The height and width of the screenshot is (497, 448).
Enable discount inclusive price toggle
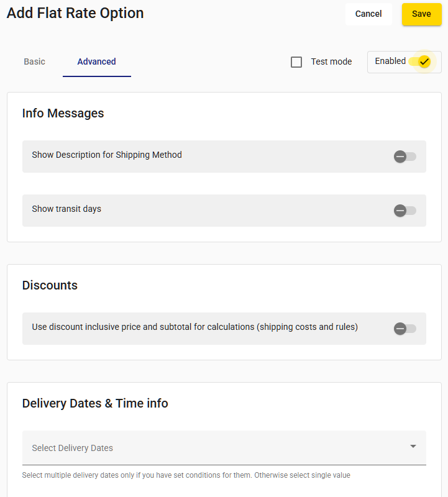click(405, 329)
